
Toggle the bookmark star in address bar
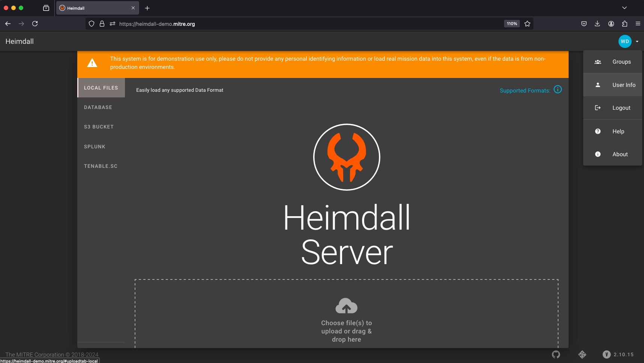click(527, 23)
